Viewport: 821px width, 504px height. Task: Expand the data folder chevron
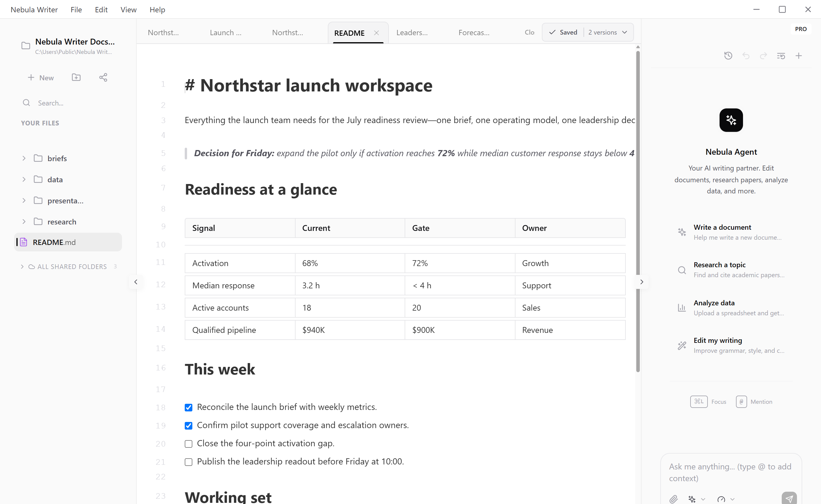[x=24, y=179]
